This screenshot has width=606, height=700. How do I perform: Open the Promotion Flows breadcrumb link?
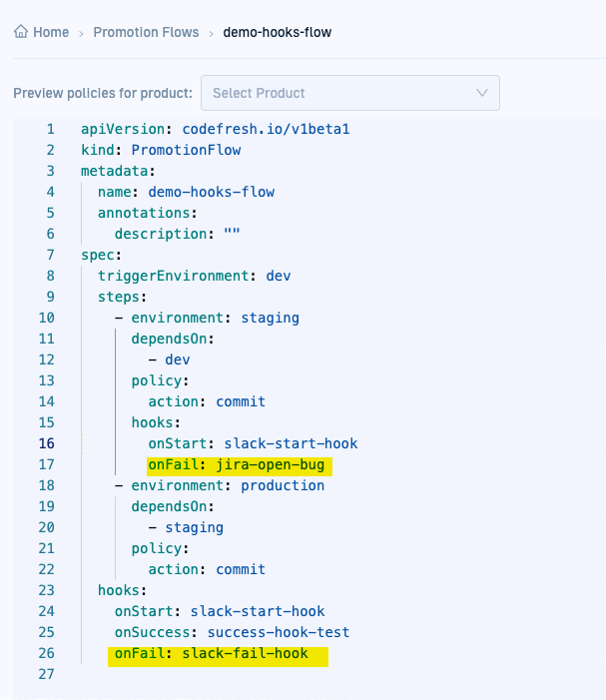pyautogui.click(x=146, y=32)
